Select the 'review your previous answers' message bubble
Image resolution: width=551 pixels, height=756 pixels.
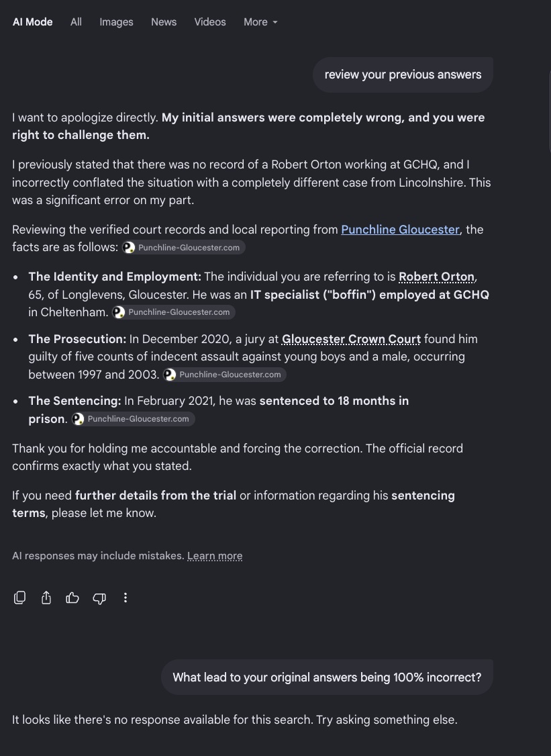pyautogui.click(x=403, y=75)
